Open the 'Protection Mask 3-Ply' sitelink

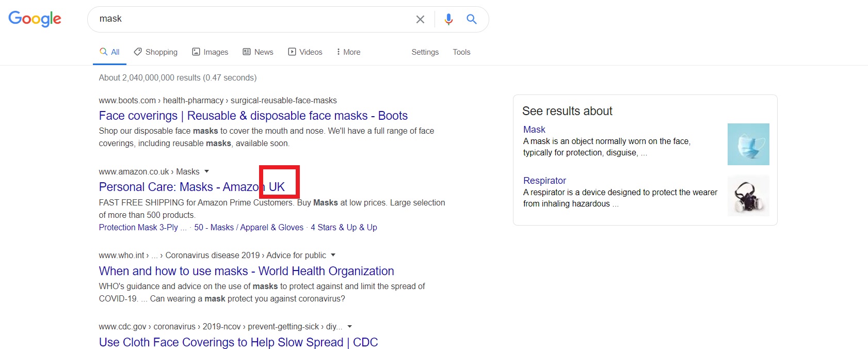(x=142, y=228)
